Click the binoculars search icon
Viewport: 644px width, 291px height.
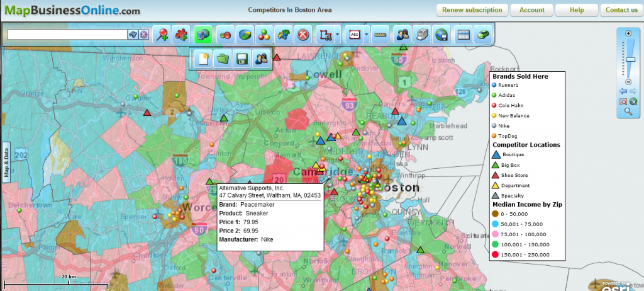[x=133, y=35]
